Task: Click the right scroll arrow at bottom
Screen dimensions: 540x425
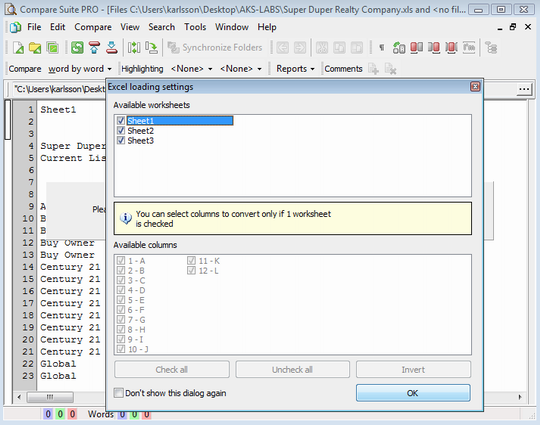Action: [x=520, y=397]
